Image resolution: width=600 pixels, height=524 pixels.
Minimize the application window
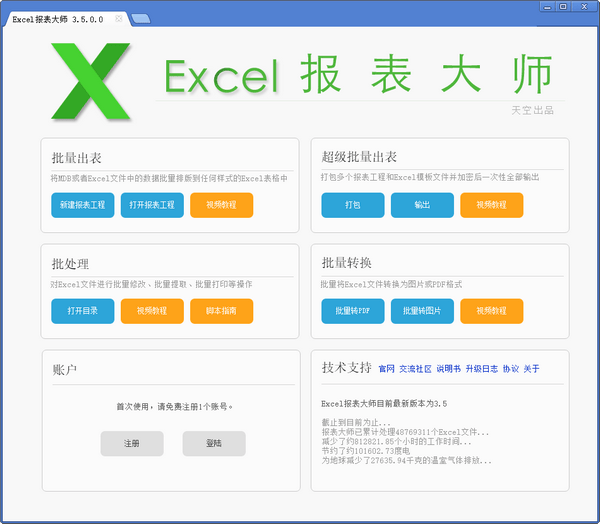pos(548,7)
